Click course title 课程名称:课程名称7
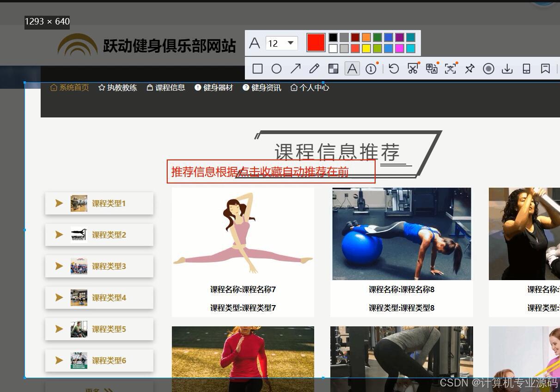The height and width of the screenshot is (392, 560). (x=243, y=289)
